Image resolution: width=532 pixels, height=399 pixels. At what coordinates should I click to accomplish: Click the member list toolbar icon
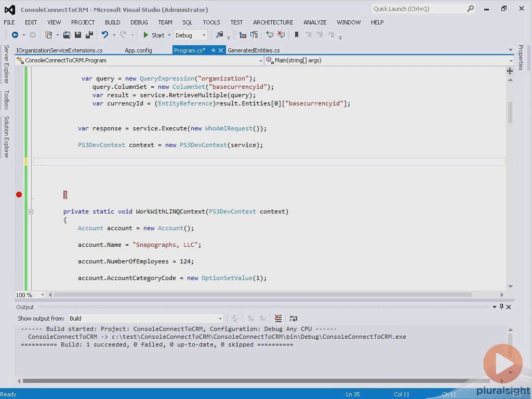point(254,35)
